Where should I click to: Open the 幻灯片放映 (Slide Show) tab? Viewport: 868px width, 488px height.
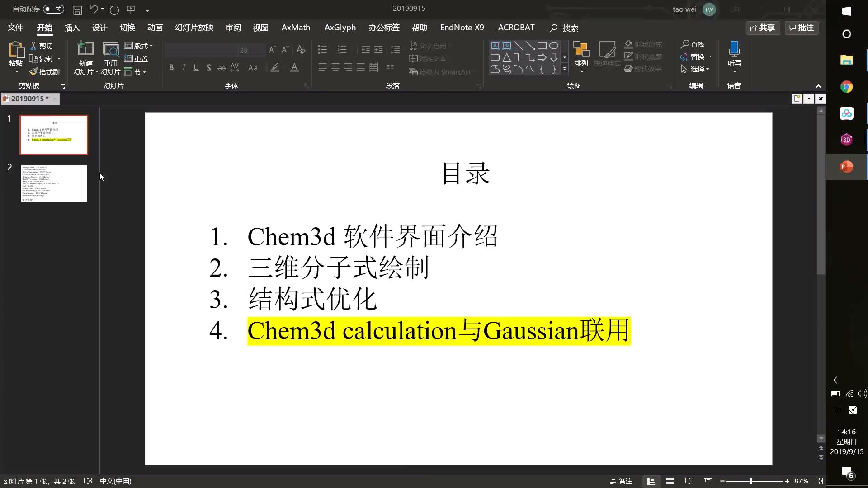[193, 28]
